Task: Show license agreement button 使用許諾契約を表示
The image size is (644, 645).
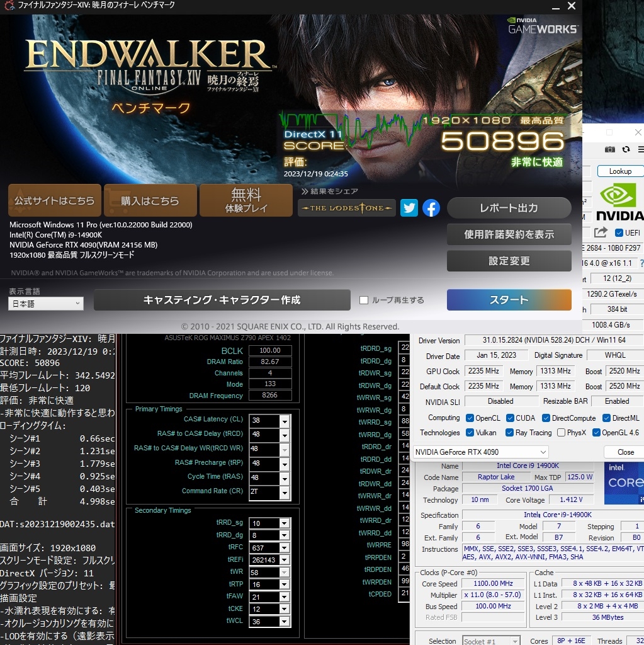Action: tap(509, 234)
